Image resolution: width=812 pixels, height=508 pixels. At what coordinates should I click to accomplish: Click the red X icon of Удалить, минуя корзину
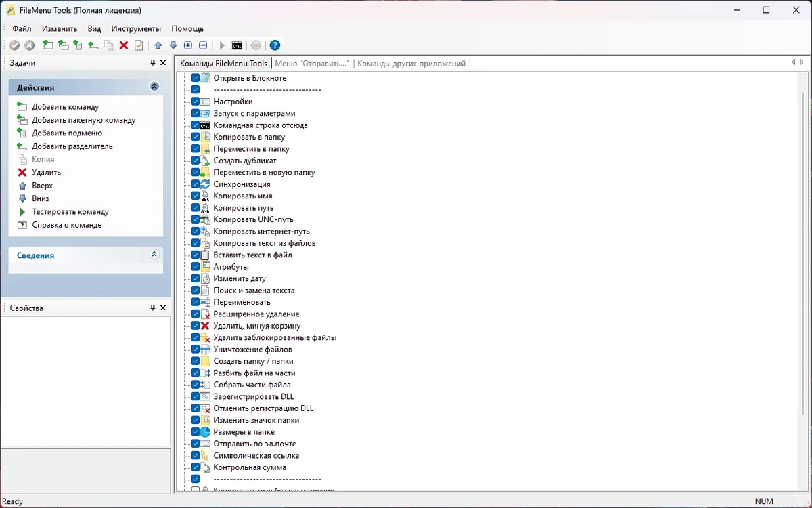(x=206, y=326)
